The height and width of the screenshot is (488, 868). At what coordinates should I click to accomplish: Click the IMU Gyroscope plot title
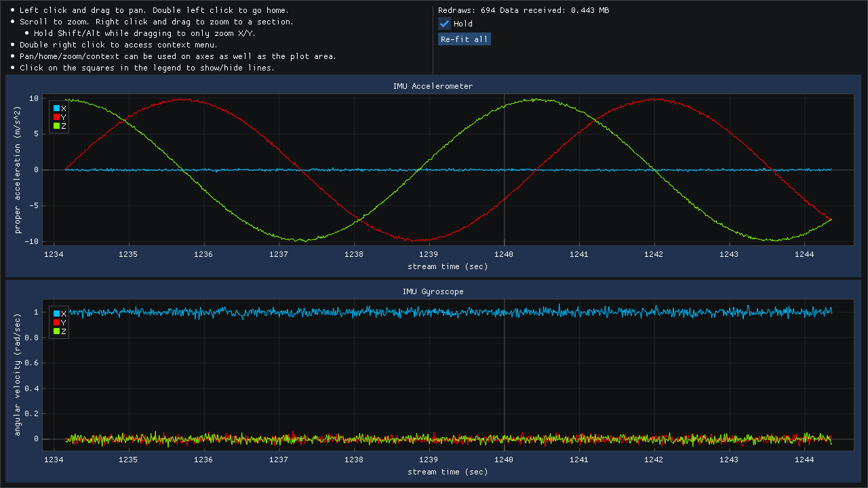pyautogui.click(x=433, y=291)
